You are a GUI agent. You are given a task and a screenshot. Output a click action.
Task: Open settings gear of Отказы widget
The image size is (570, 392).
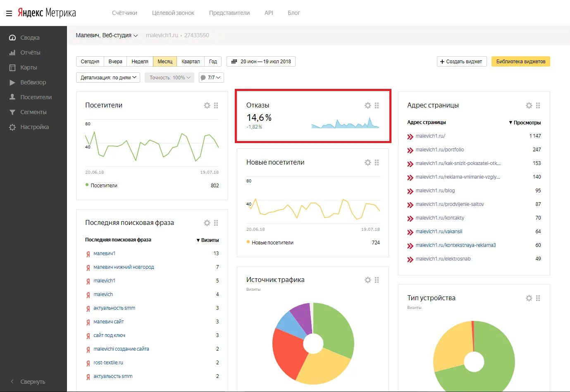(368, 105)
